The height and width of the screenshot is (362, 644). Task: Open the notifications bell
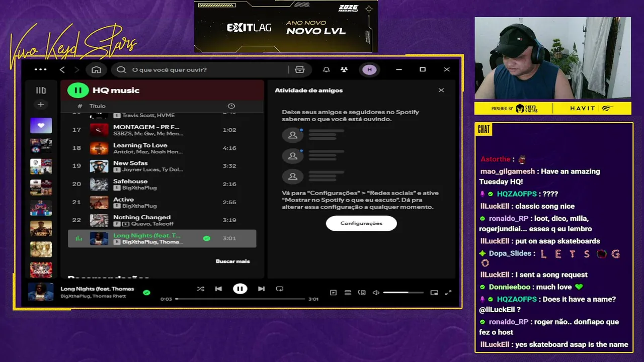point(327,69)
